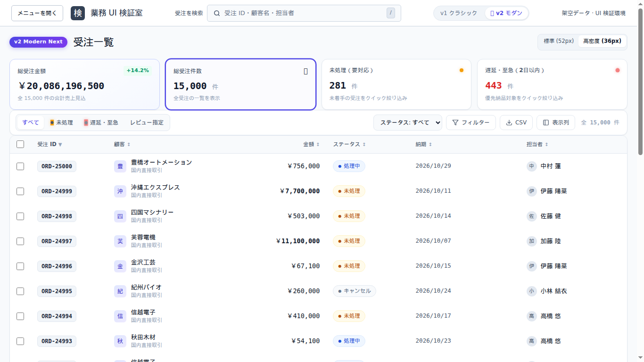Viewport: 644px width, 362px height.
Task: Open the 遅延・至急（2日以内） summary card
Action: pos(552,84)
